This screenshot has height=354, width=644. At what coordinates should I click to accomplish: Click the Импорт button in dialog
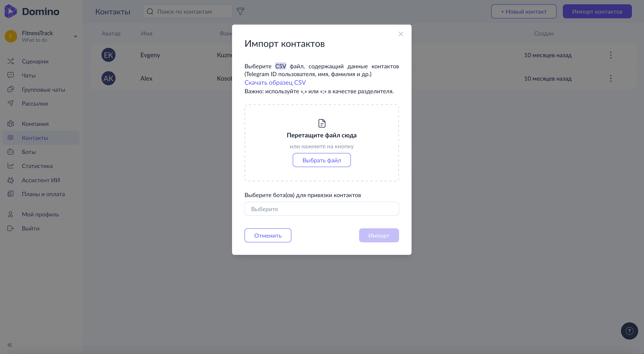click(x=379, y=235)
